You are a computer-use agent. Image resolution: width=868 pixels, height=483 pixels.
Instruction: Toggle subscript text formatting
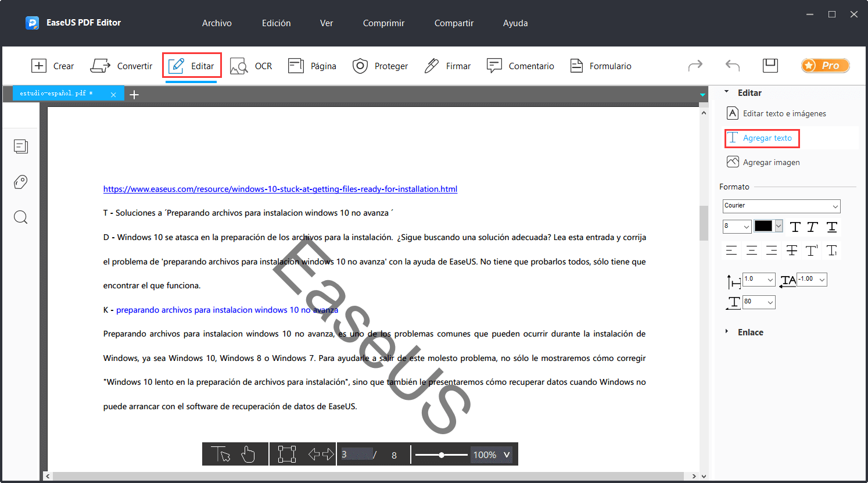click(832, 251)
